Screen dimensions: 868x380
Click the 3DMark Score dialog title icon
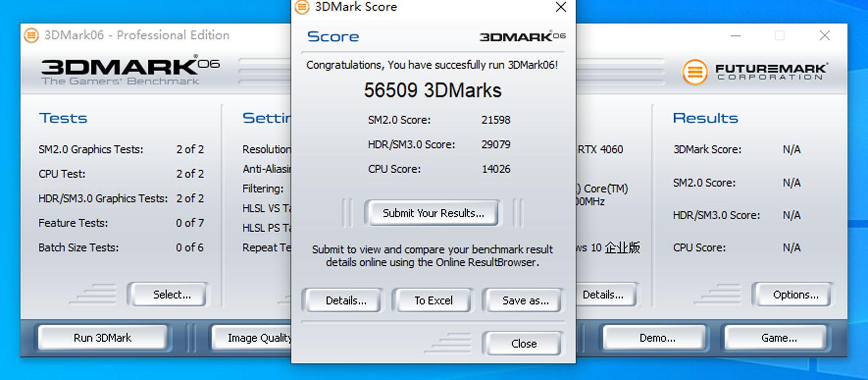[x=302, y=7]
